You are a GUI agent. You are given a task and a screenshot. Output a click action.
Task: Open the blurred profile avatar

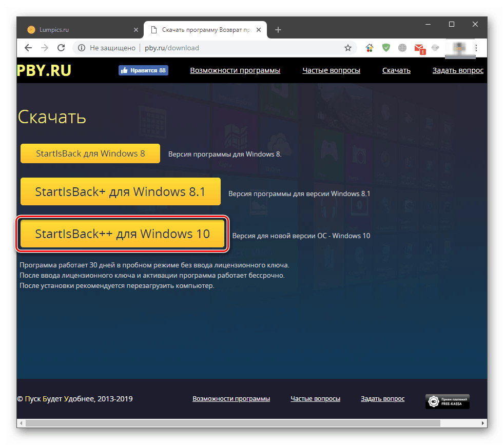pos(460,48)
